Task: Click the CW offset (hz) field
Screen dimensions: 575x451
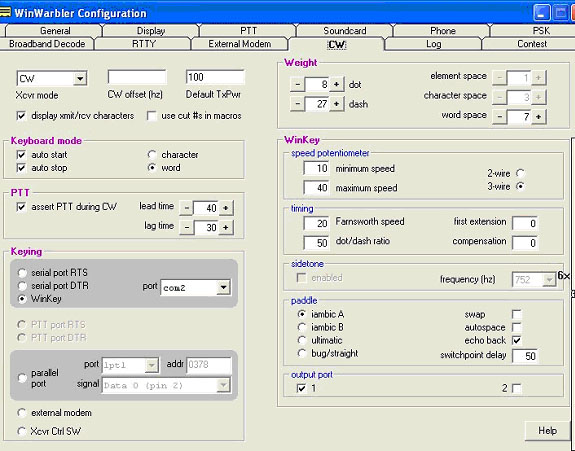Action: point(137,77)
